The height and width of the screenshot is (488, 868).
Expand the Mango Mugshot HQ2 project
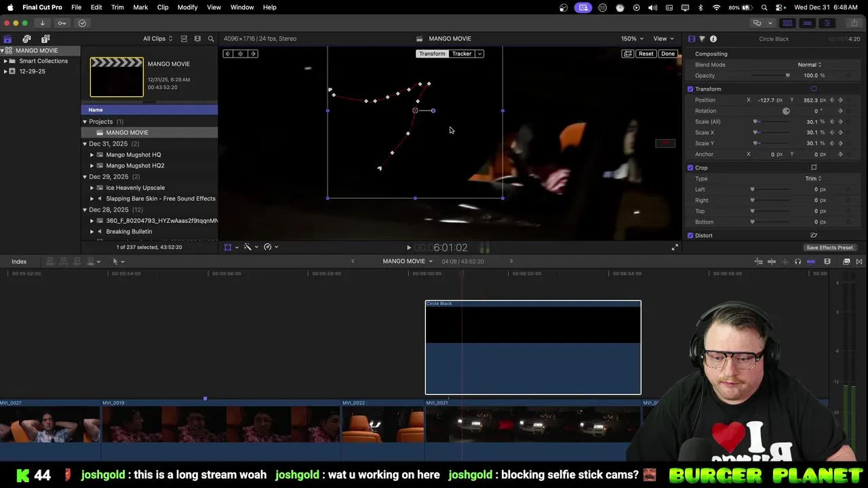coord(92,165)
